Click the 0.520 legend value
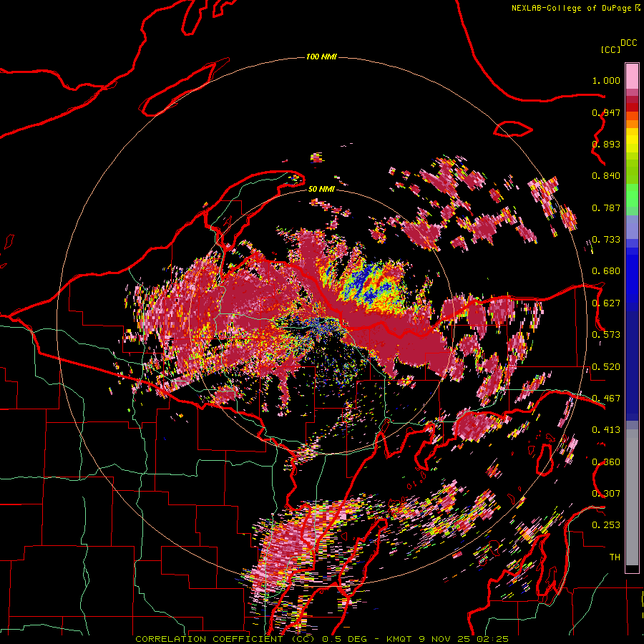The height and width of the screenshot is (644, 644). coord(606,367)
